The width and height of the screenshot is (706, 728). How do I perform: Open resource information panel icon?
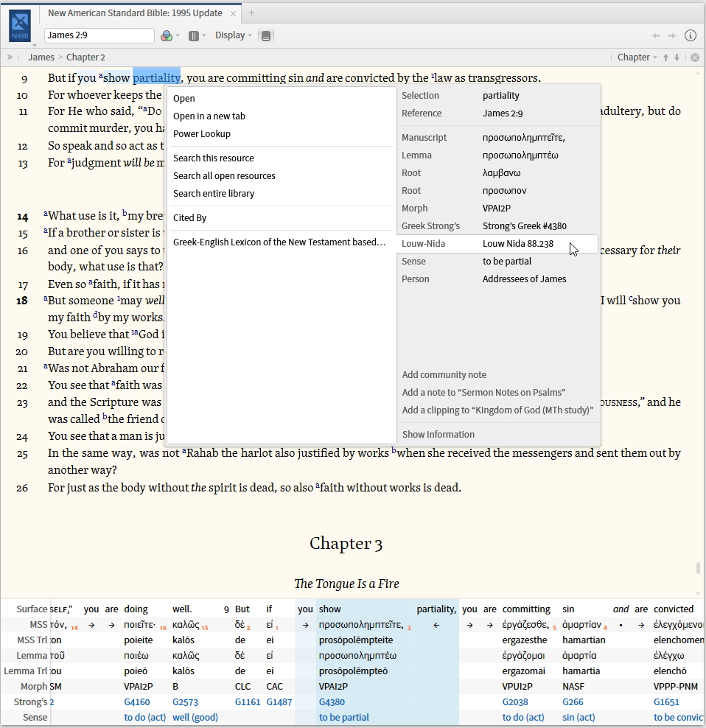click(691, 36)
